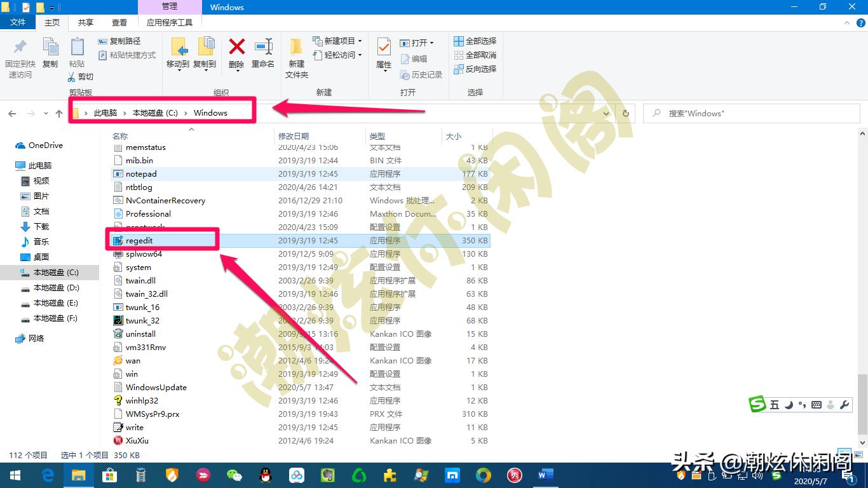Open WeChat from the taskbar
The width and height of the screenshot is (868, 488).
[x=234, y=475]
